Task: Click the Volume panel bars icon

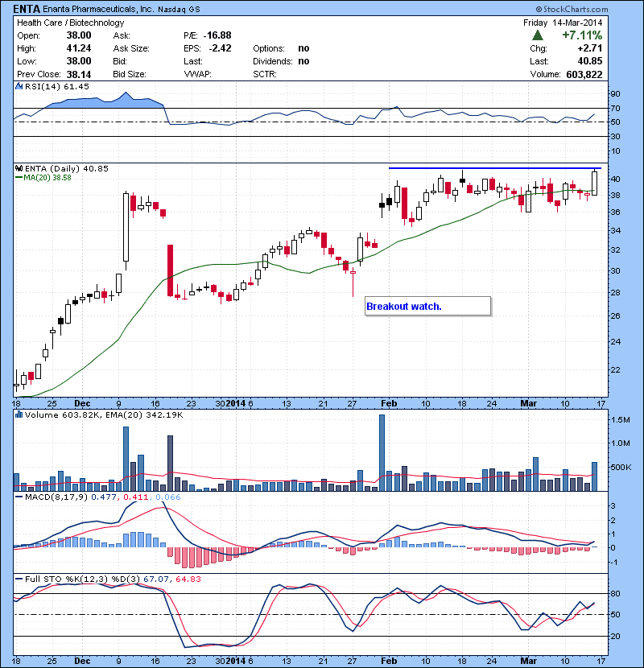Action: pos(19,414)
